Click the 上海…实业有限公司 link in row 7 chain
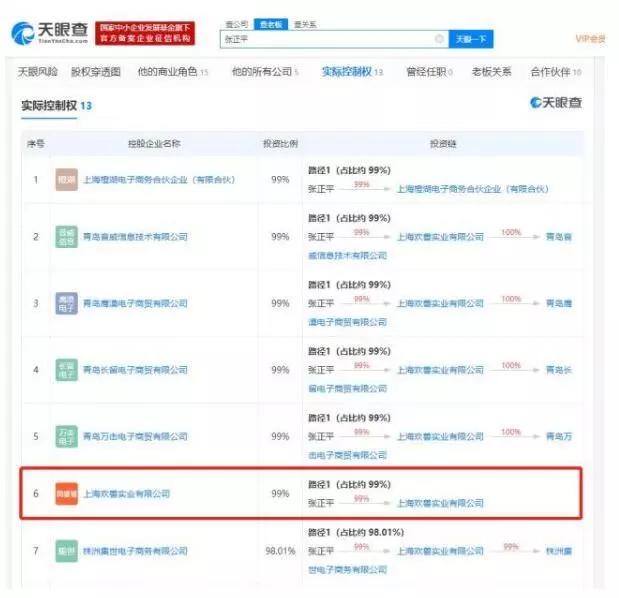619x598 pixels. (x=441, y=551)
